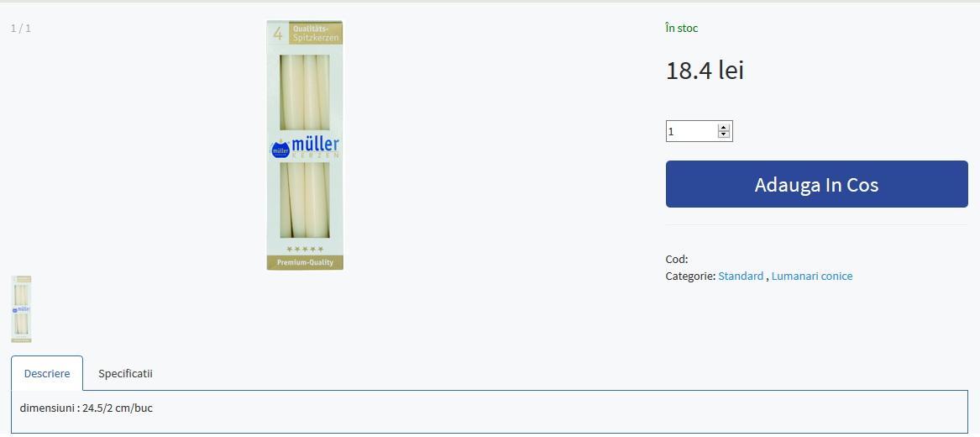Click the five stars on the packaging
The image size is (980, 437).
click(305, 249)
